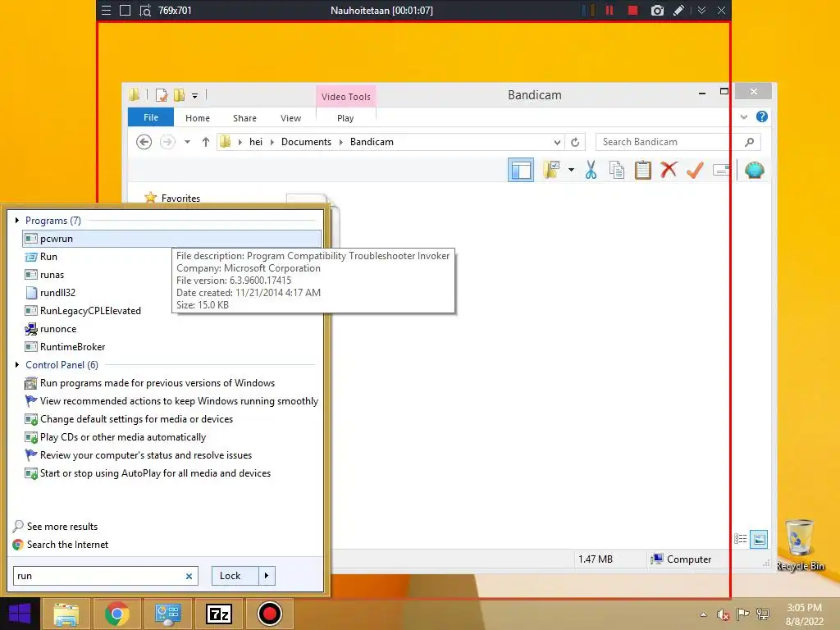
Task: Open Google Chrome from the taskbar
Action: (x=116, y=614)
